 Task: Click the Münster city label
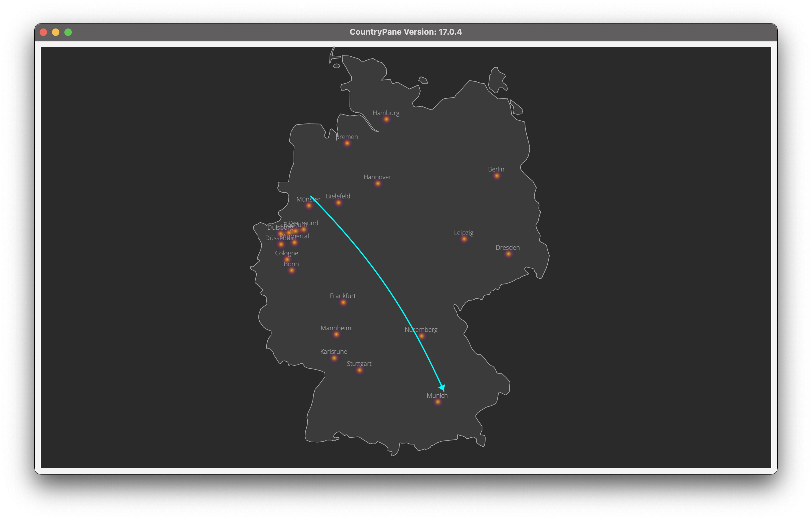click(308, 199)
